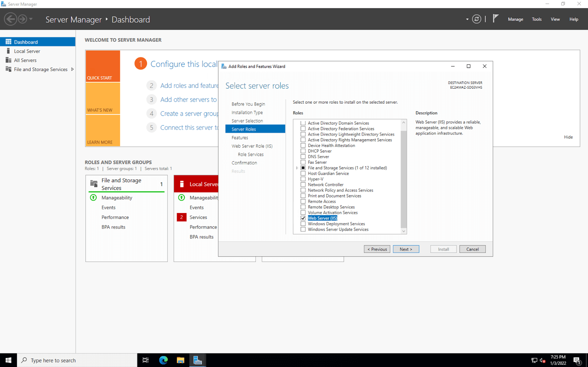This screenshot has width=588, height=367.
Task: Expand File and Storage Services role tree
Action: point(297,168)
